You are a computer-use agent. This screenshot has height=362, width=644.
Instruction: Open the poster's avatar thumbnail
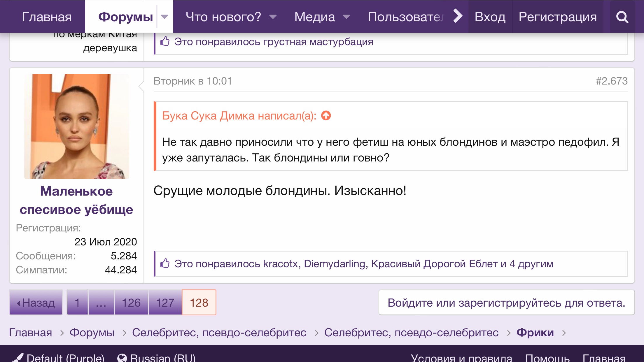tap(76, 126)
